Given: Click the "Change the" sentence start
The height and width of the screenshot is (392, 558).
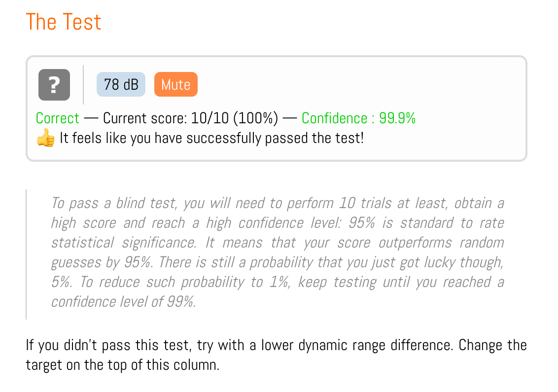Looking at the screenshot, I should coord(492,345).
